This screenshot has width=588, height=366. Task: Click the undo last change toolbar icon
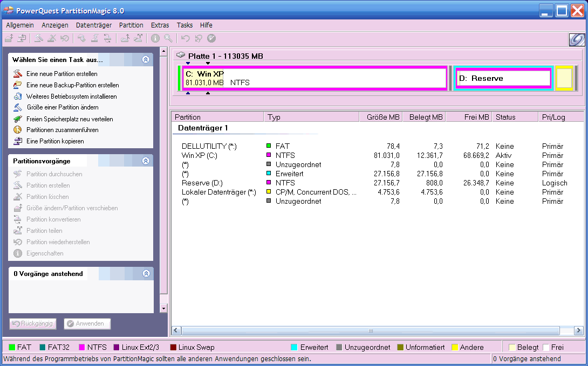185,38
